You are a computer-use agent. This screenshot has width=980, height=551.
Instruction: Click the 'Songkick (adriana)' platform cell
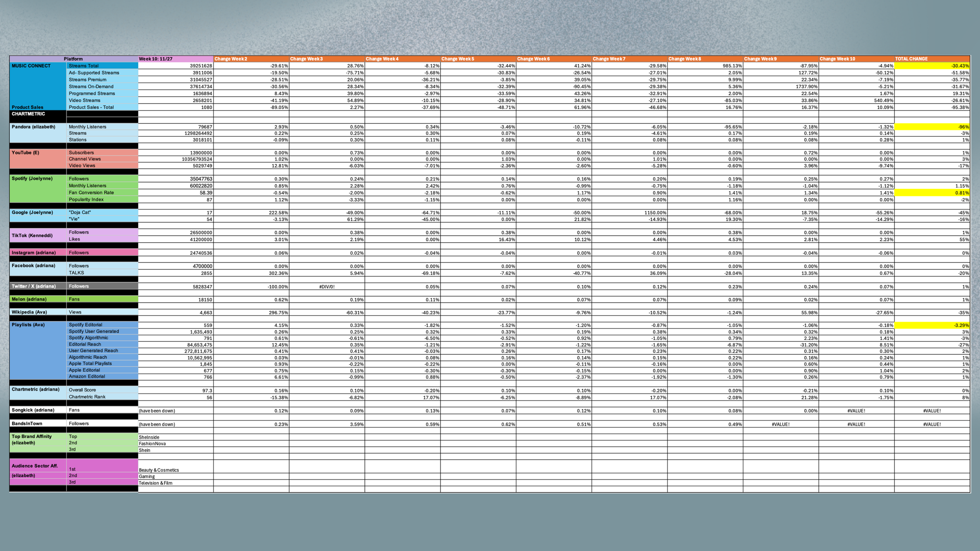(x=38, y=410)
